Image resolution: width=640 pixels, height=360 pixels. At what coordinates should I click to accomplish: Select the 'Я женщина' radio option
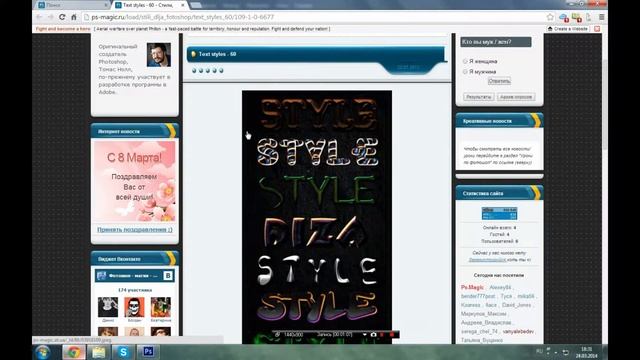465,61
